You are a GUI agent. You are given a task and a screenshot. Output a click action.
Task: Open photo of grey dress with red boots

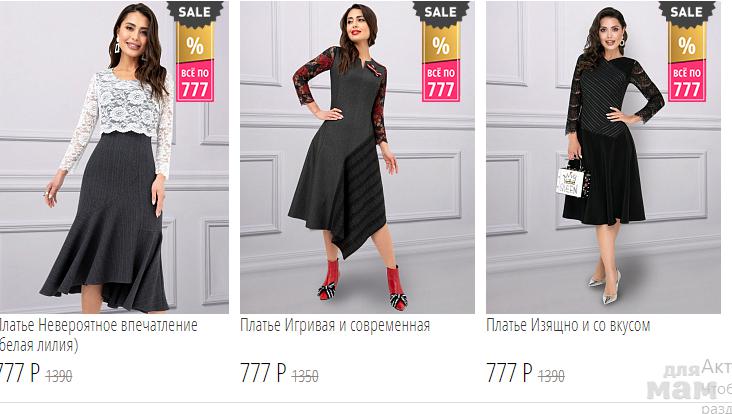[x=357, y=157]
